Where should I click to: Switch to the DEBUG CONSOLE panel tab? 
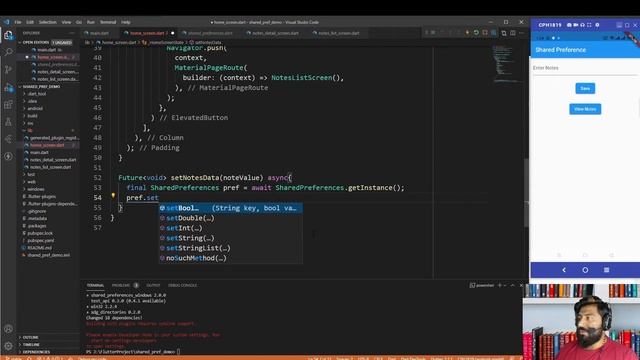pyautogui.click(x=182, y=285)
